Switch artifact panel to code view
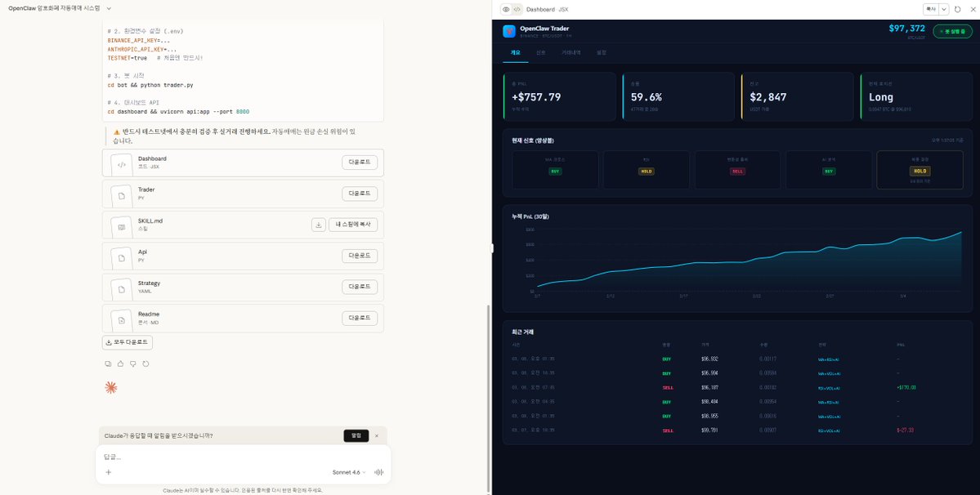Image resolution: width=980 pixels, height=495 pixels. point(517,9)
